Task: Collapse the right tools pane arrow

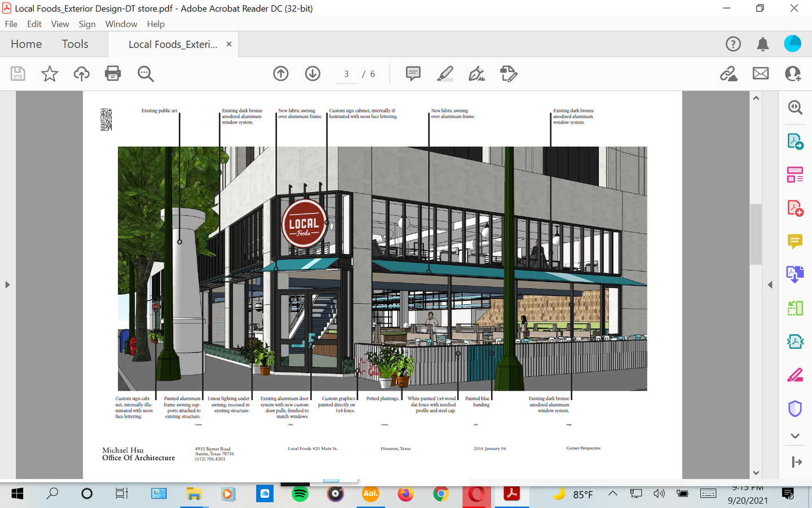Action: pos(796,462)
